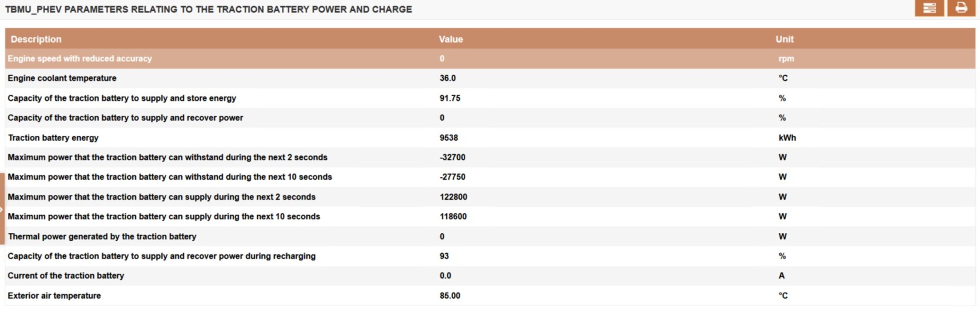Select the Traction battery energy row

pos(53,137)
